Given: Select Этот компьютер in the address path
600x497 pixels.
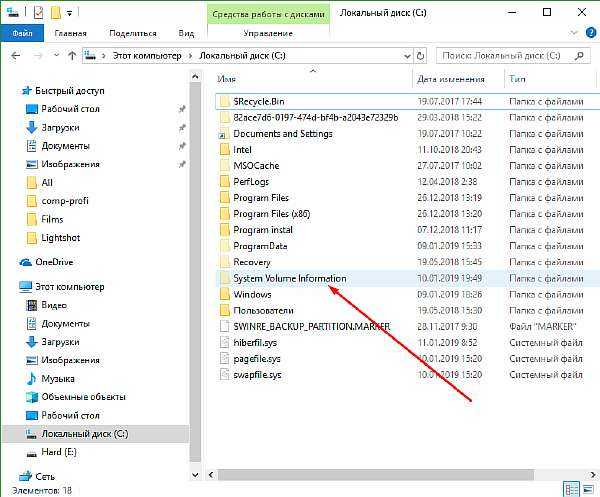Looking at the screenshot, I should click(x=147, y=56).
